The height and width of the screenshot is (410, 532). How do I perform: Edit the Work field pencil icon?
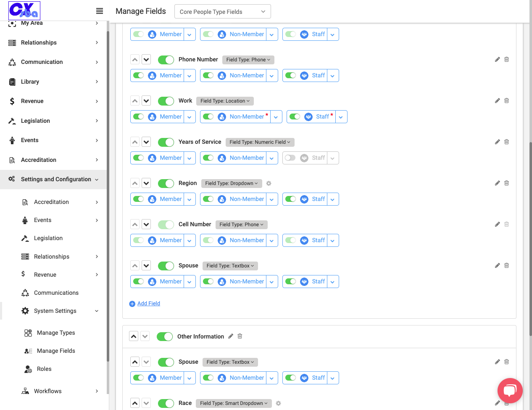pos(497,101)
